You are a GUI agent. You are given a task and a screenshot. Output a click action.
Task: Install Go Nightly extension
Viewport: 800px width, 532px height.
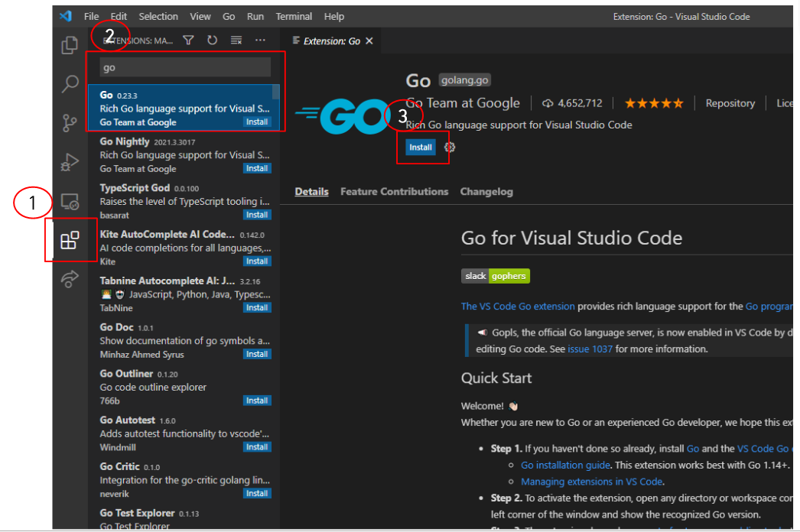257,168
